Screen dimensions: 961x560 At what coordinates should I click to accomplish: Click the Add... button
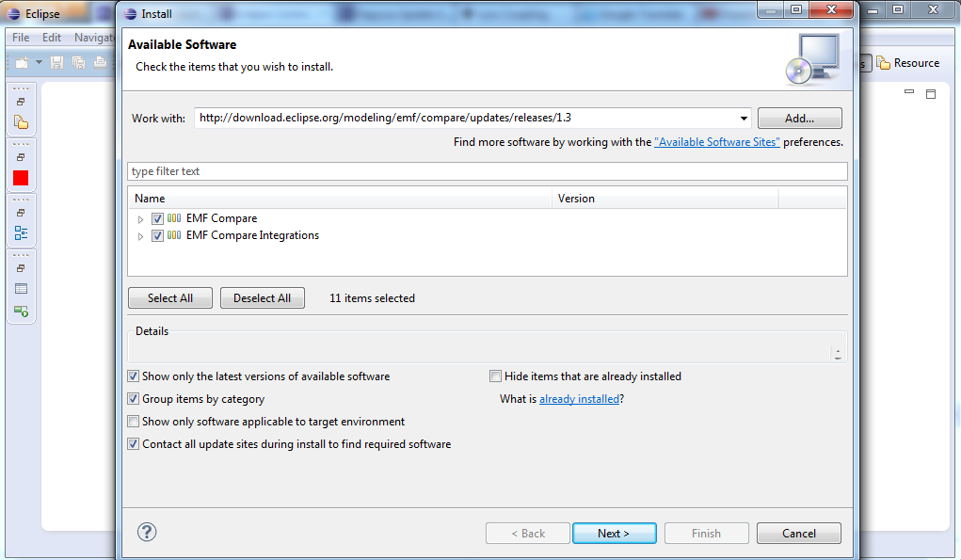(800, 119)
